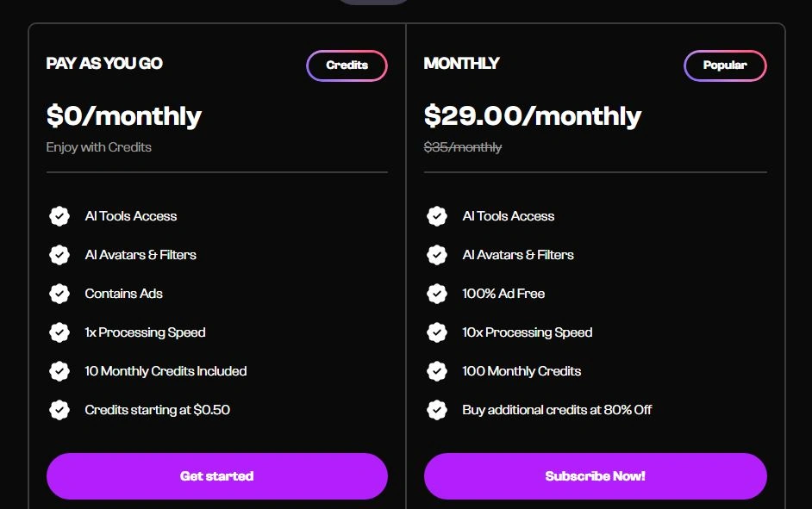The height and width of the screenshot is (509, 812).
Task: Click checkmark icon beside 1x Processing Speed
Action: pyautogui.click(x=59, y=332)
